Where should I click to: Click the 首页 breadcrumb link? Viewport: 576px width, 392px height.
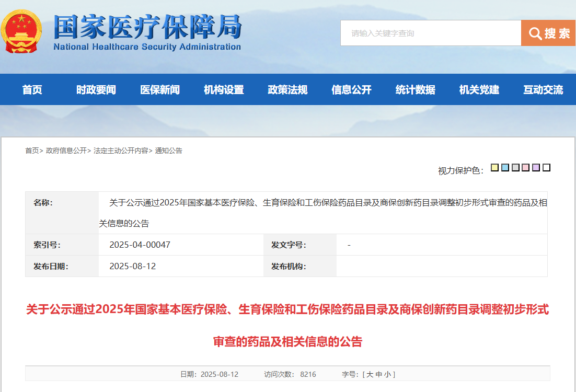tap(32, 151)
